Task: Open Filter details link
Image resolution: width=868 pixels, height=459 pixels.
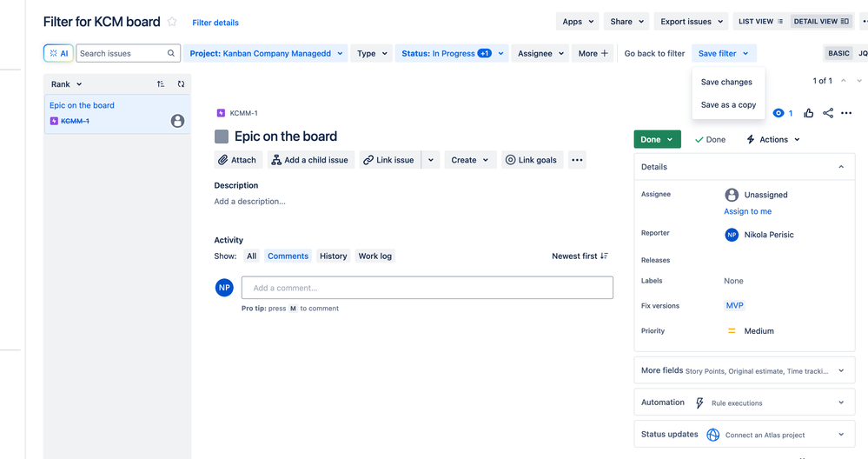Action: tap(215, 23)
